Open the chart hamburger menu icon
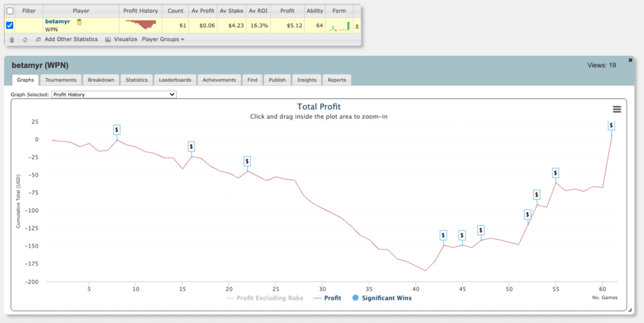Screen dimensions: 644x323 [x=616, y=109]
